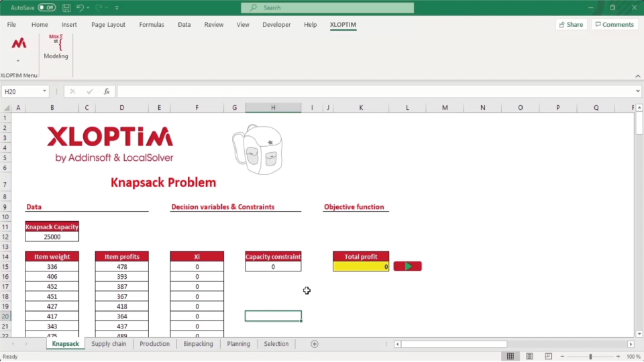Open the File menu

(x=11, y=25)
